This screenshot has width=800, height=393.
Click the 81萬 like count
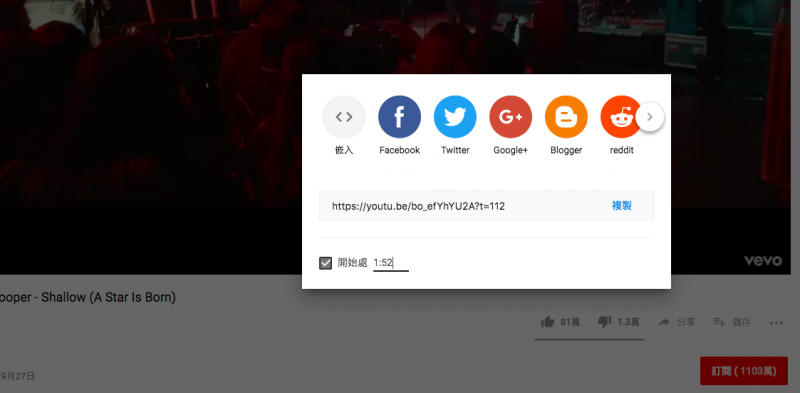click(x=570, y=322)
